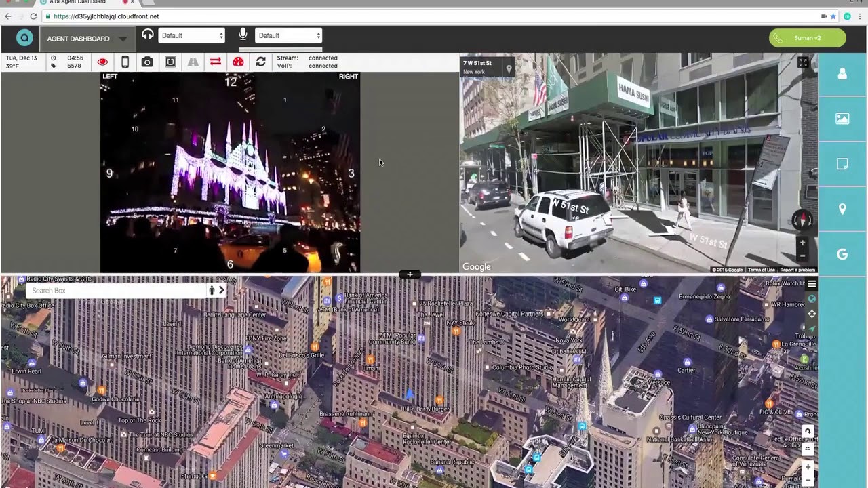This screenshot has height=488, width=868.
Task: Click the red swap arrows icon
Action: coord(215,62)
